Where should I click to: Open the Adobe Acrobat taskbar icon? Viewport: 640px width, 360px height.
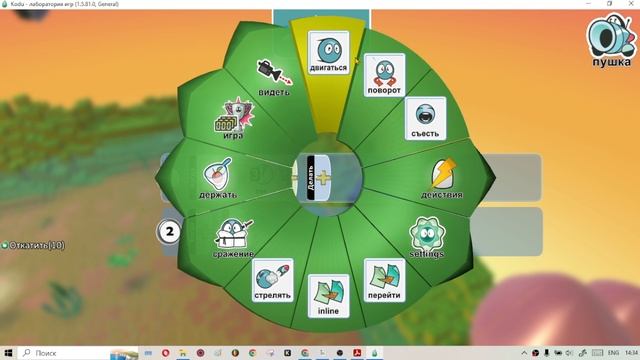pyautogui.click(x=357, y=353)
